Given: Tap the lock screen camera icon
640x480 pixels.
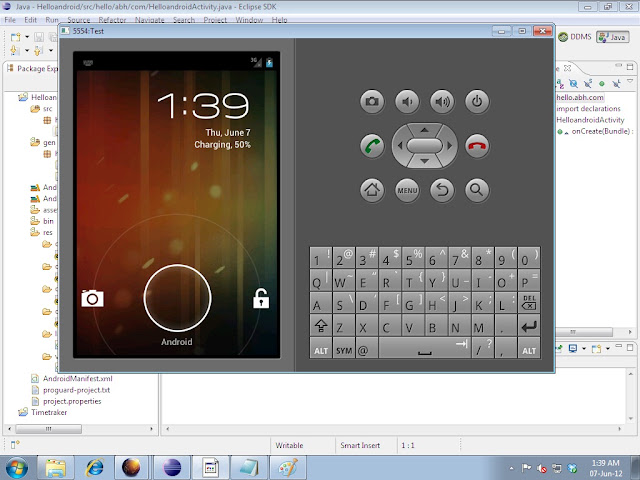Looking at the screenshot, I should coord(92,298).
